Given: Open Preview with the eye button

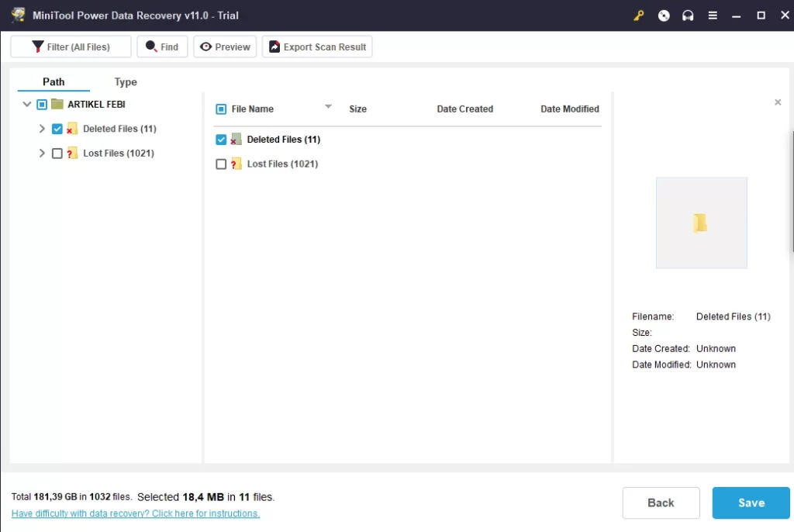Looking at the screenshot, I should click(x=225, y=47).
